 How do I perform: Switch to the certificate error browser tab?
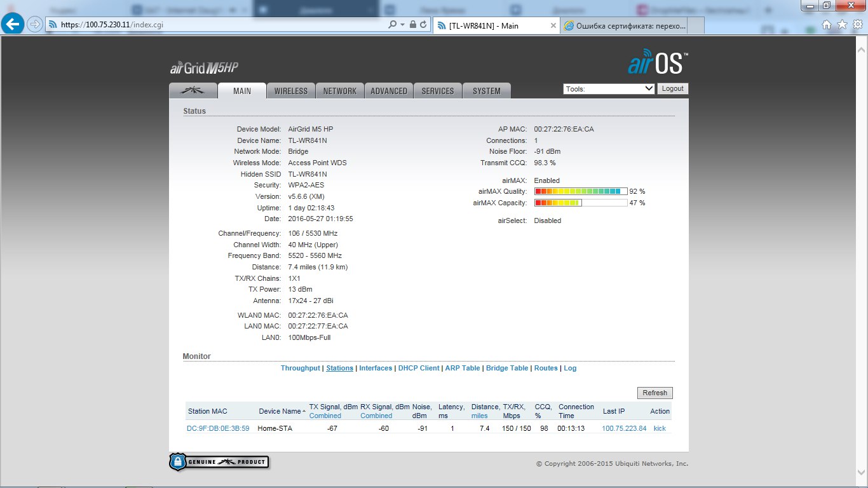tap(624, 25)
